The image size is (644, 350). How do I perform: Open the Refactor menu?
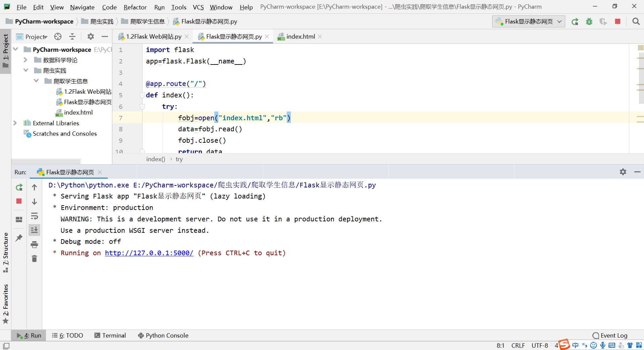tap(135, 7)
